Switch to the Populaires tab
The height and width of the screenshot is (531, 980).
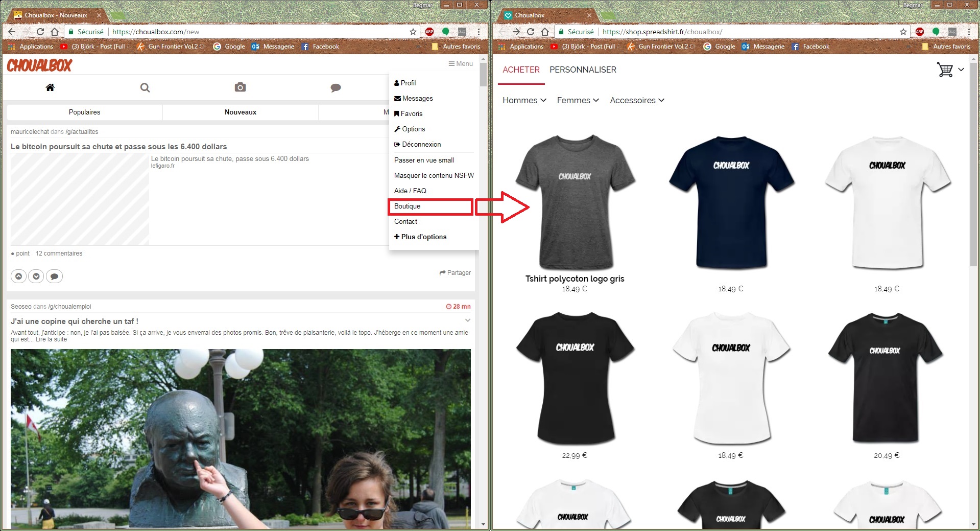click(x=84, y=112)
